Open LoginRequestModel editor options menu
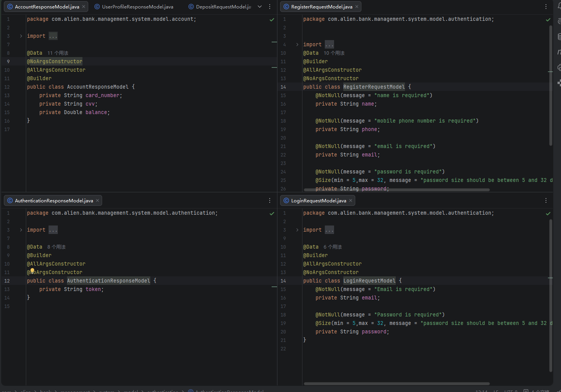This screenshot has height=392, width=561. pyautogui.click(x=546, y=200)
